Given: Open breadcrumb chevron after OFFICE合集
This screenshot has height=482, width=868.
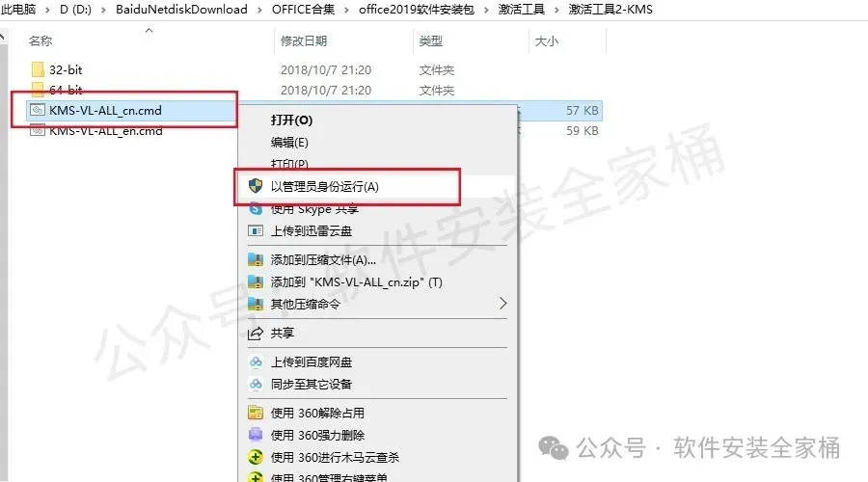Looking at the screenshot, I should (x=346, y=10).
